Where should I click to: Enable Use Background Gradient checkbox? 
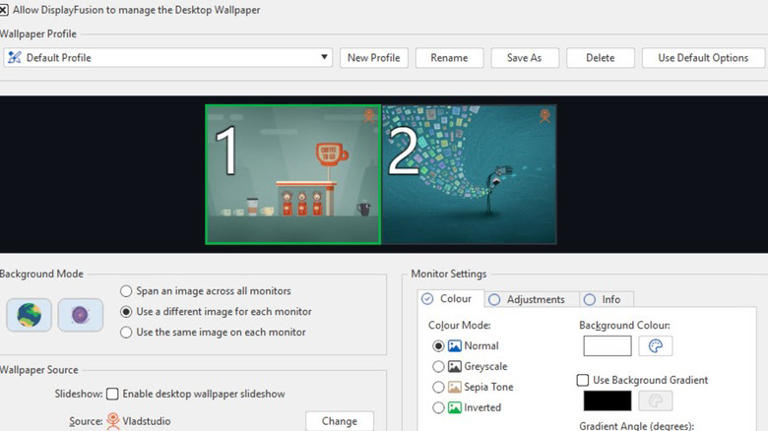(x=582, y=380)
